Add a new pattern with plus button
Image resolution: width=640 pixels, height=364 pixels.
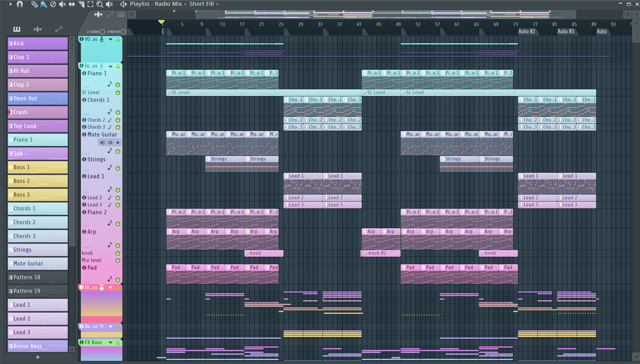[38, 357]
